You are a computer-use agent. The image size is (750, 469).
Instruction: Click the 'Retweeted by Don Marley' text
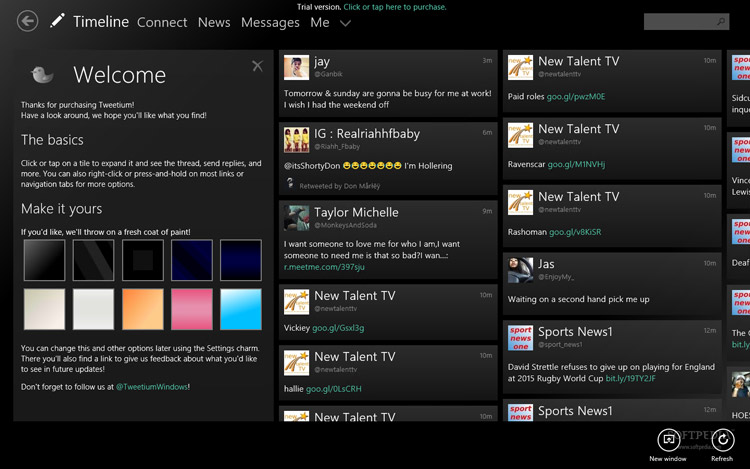[x=340, y=186]
